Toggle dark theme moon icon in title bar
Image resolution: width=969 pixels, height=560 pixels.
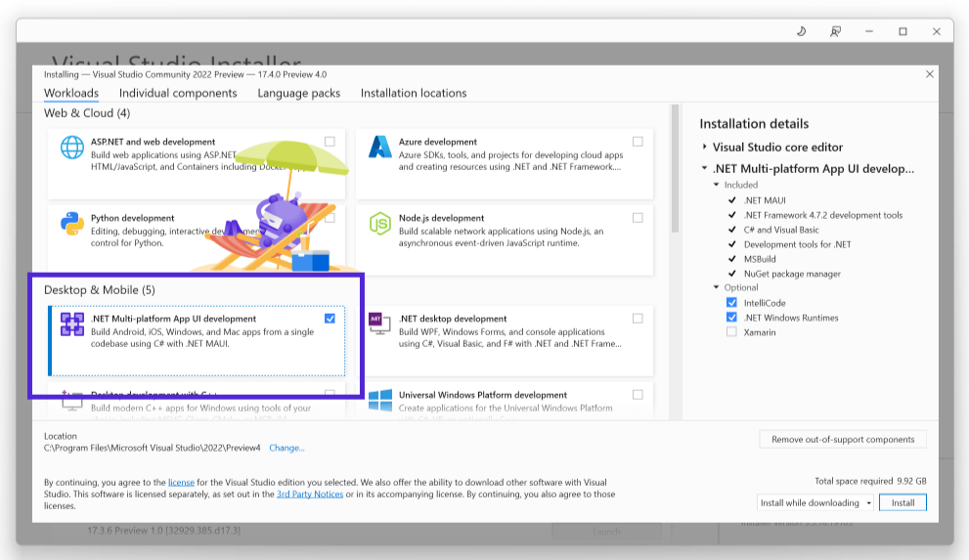802,31
